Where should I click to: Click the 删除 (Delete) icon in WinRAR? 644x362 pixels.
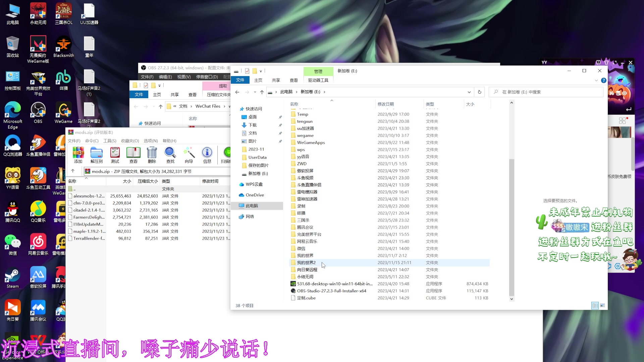point(152,155)
